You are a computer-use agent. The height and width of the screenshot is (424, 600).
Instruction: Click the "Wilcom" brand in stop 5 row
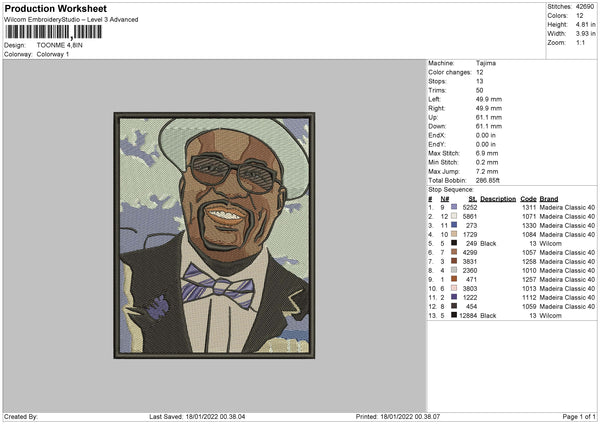[x=550, y=243]
